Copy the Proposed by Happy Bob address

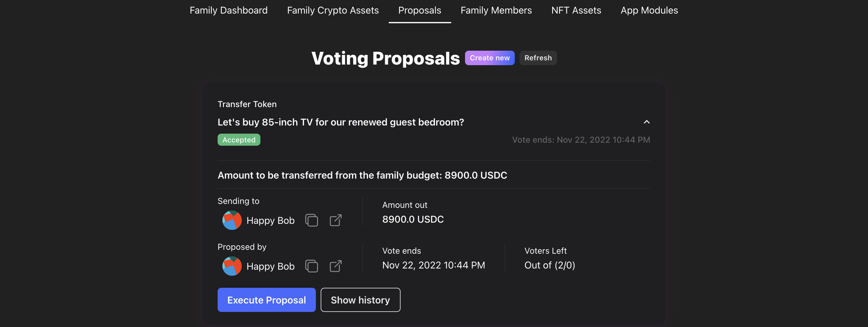[311, 266]
